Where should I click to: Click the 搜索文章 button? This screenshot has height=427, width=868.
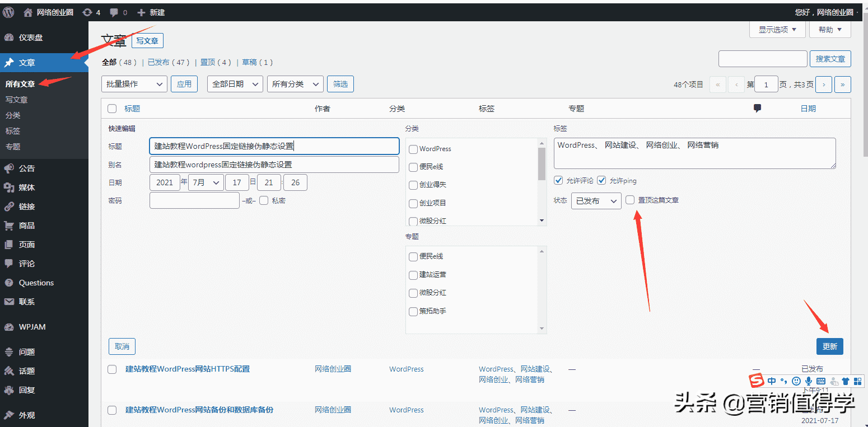830,59
